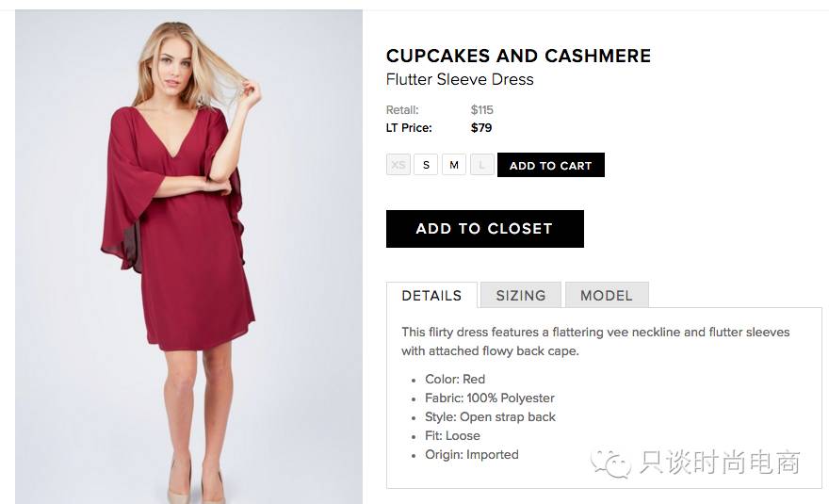Click the red dress product photo

(188, 254)
